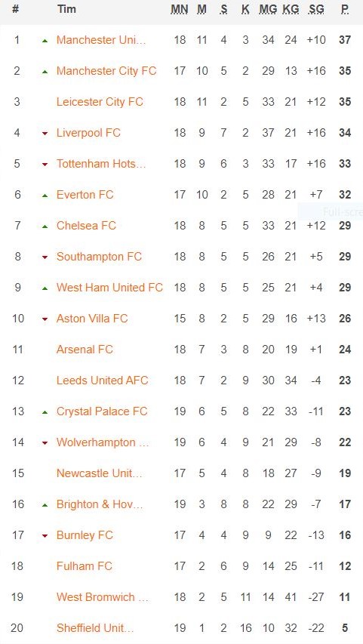Open Leicester City FC team page
This screenshot has height=644, width=363.
point(100,102)
